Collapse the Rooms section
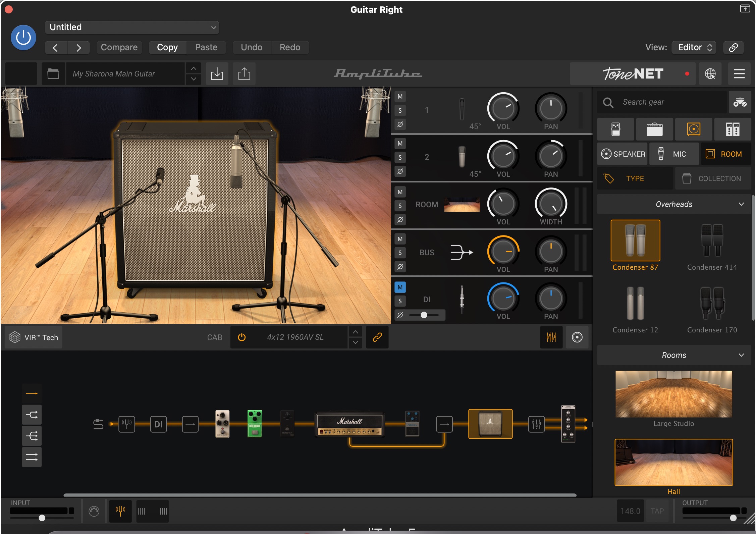Viewport: 756px width, 534px height. (x=674, y=355)
